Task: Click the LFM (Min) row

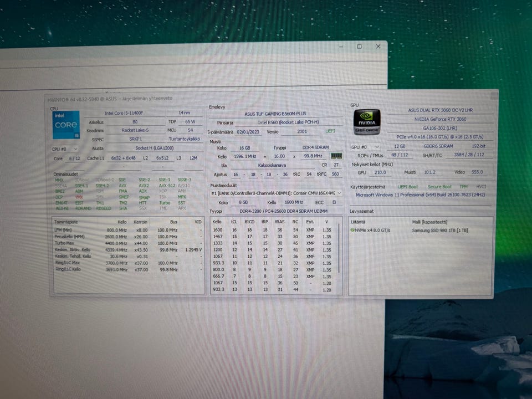Action: tap(128, 230)
